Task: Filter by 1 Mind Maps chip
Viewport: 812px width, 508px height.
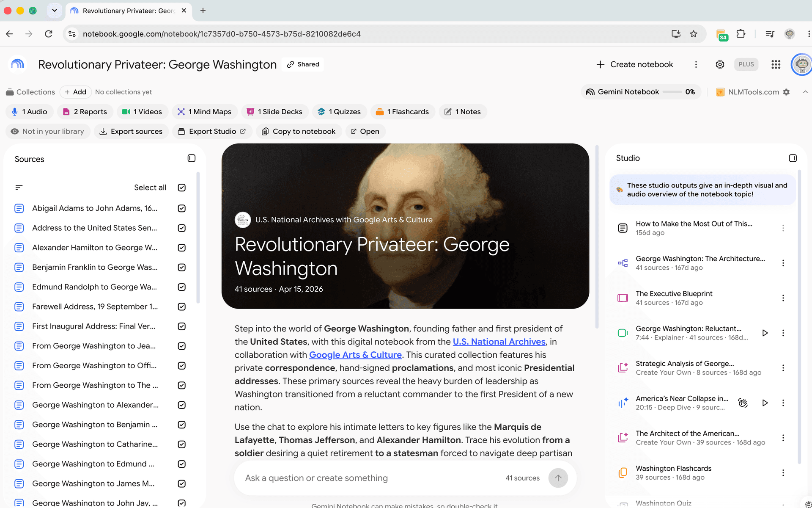Action: coord(205,112)
